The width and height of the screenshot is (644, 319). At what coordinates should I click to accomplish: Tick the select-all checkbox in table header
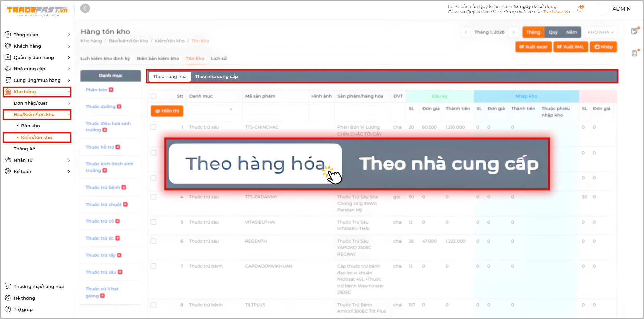pos(153,96)
